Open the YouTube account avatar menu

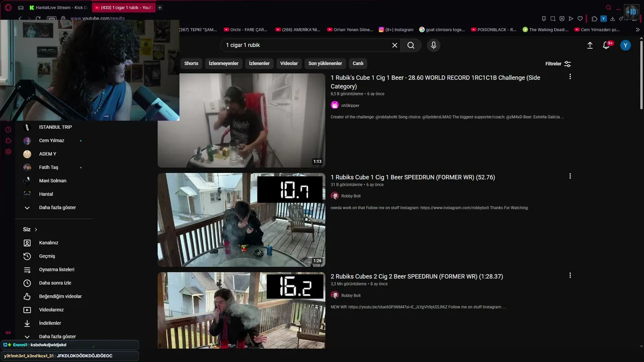pyautogui.click(x=625, y=45)
